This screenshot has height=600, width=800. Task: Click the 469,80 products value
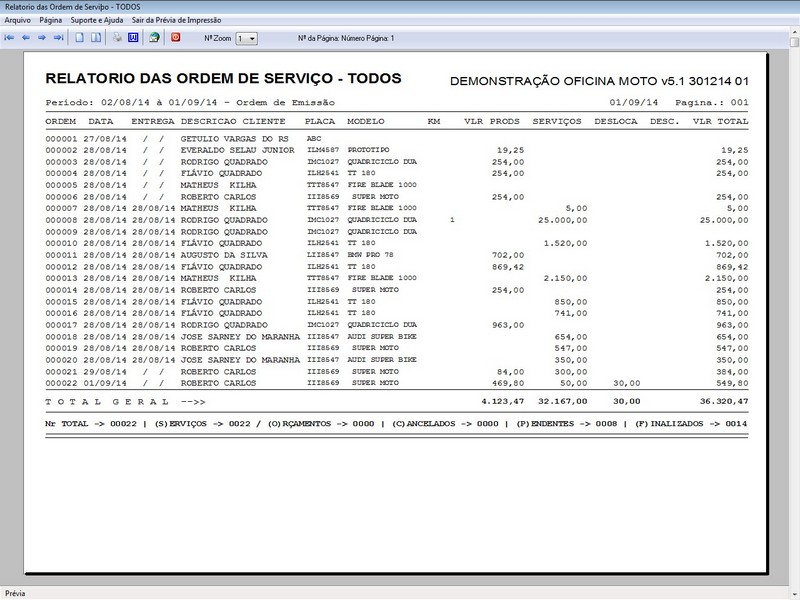point(508,383)
